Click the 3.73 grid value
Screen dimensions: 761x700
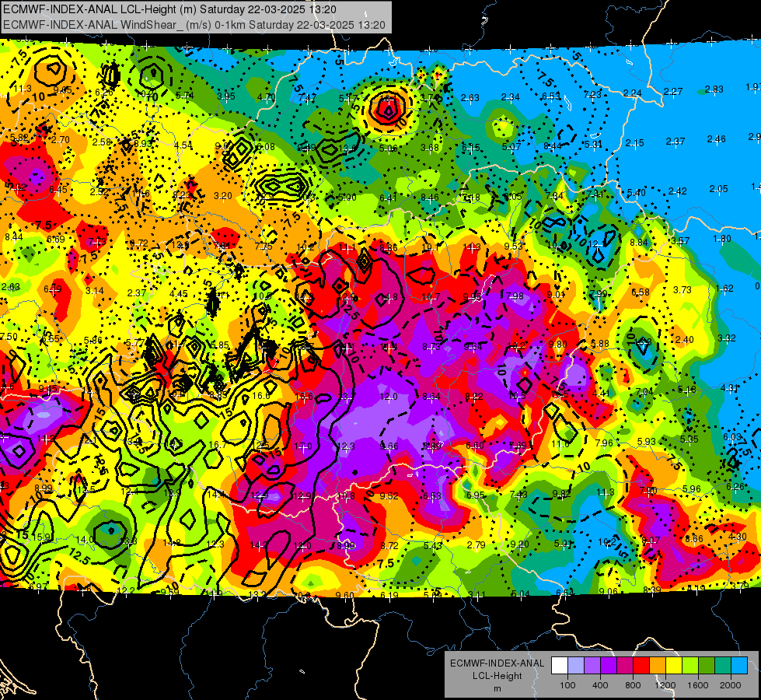tap(682, 290)
